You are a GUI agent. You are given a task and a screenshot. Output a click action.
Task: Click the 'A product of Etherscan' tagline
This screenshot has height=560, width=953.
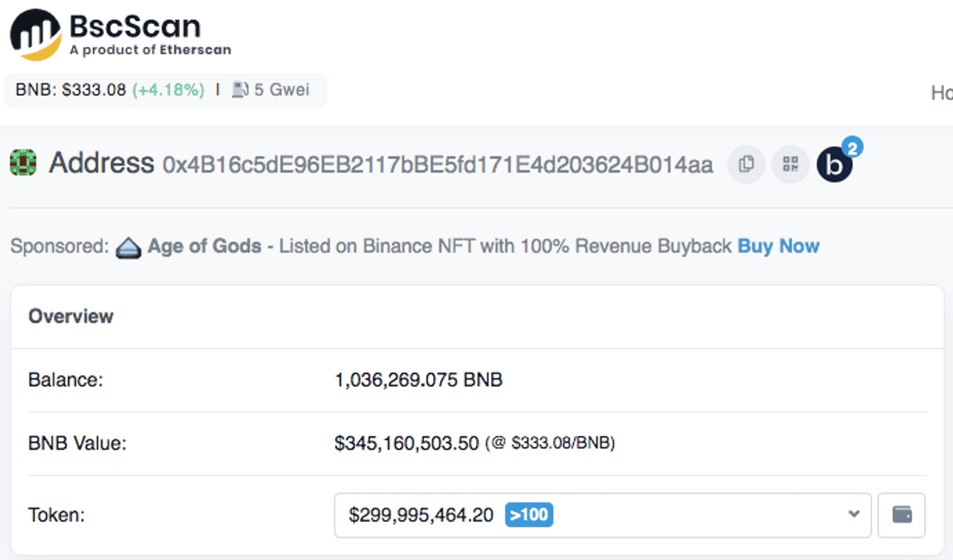(x=150, y=50)
